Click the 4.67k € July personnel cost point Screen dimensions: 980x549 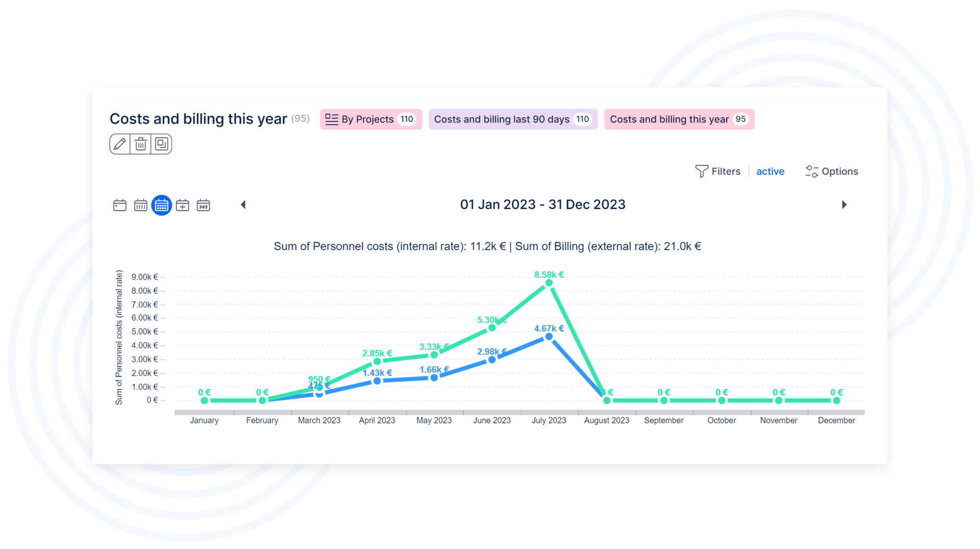[x=549, y=337]
